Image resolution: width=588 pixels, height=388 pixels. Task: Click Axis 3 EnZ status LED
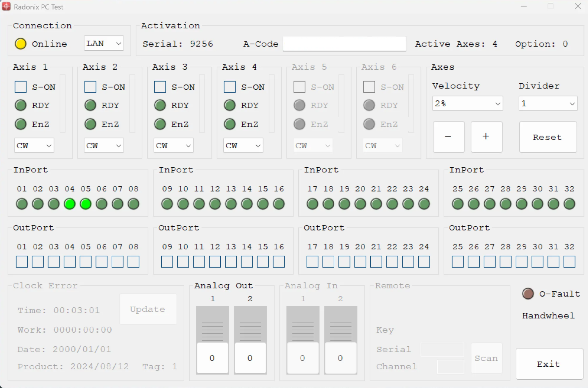click(x=160, y=124)
